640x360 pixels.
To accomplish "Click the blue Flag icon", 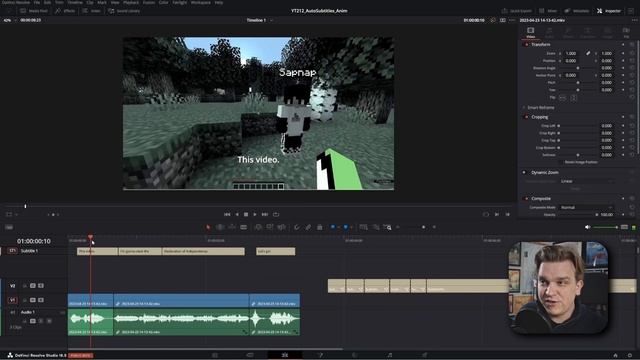I will point(333,227).
